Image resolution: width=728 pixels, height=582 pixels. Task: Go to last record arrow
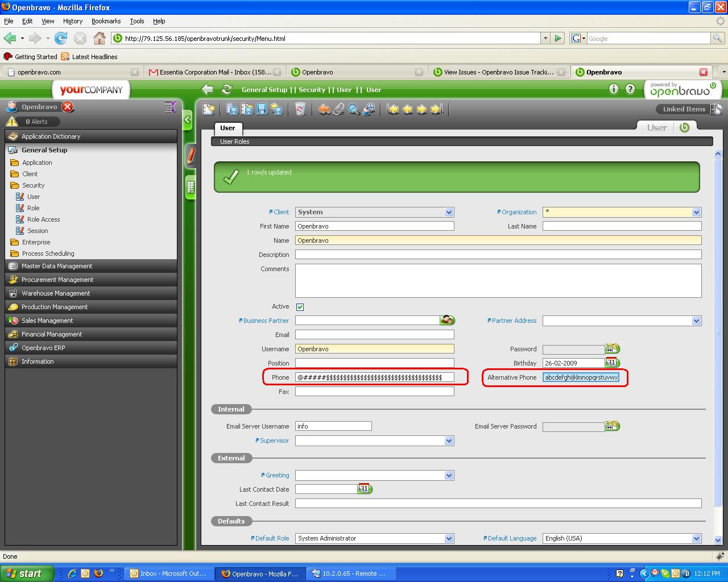(x=437, y=109)
